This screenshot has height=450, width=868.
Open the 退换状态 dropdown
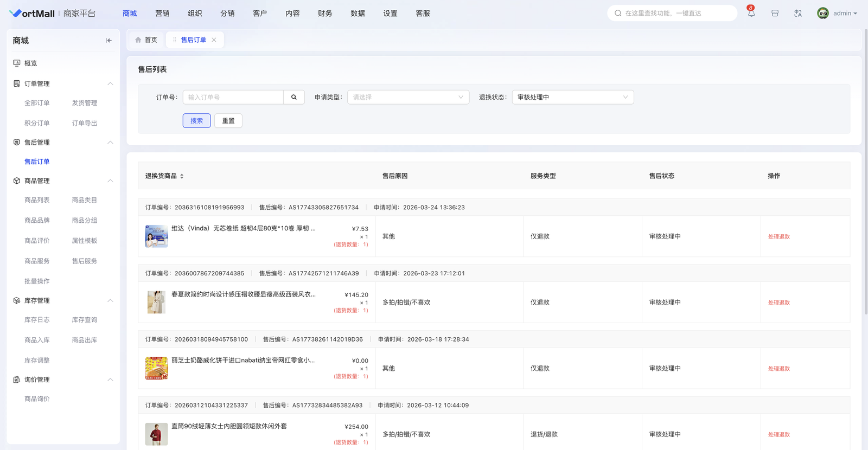572,98
